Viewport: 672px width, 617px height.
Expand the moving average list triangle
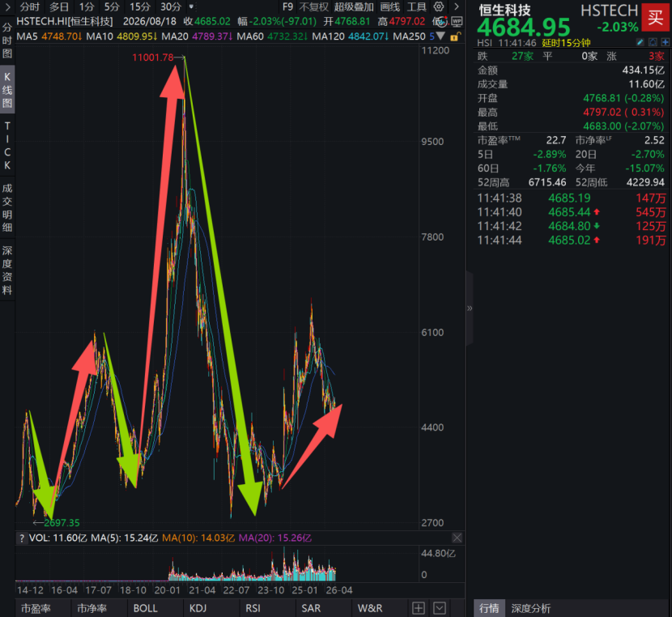click(440, 36)
